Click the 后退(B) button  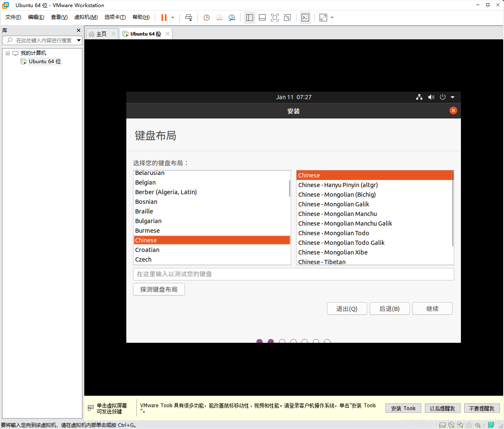pyautogui.click(x=389, y=309)
